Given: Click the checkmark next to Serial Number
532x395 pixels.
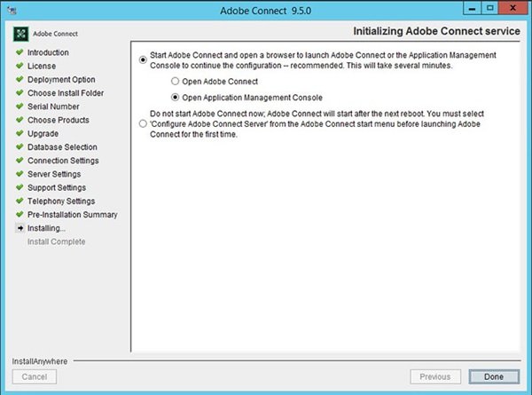Looking at the screenshot, I should [19, 107].
